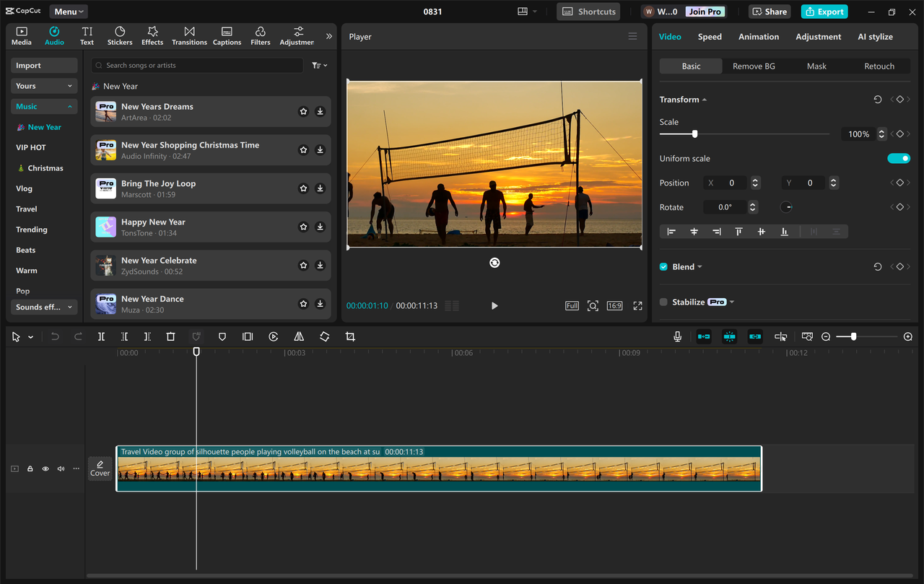Screen dimensions: 924x584
Task: Click the delete trash icon in timeline toolbar
Action: coord(171,337)
